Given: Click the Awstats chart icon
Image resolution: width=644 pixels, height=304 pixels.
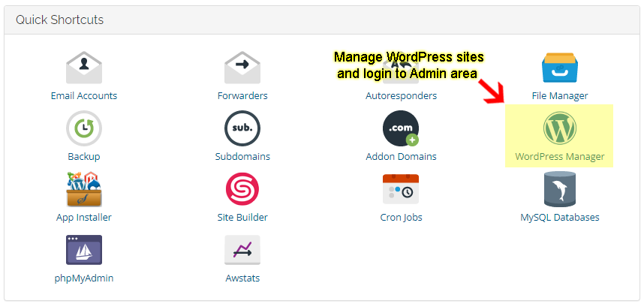Looking at the screenshot, I should point(242,250).
